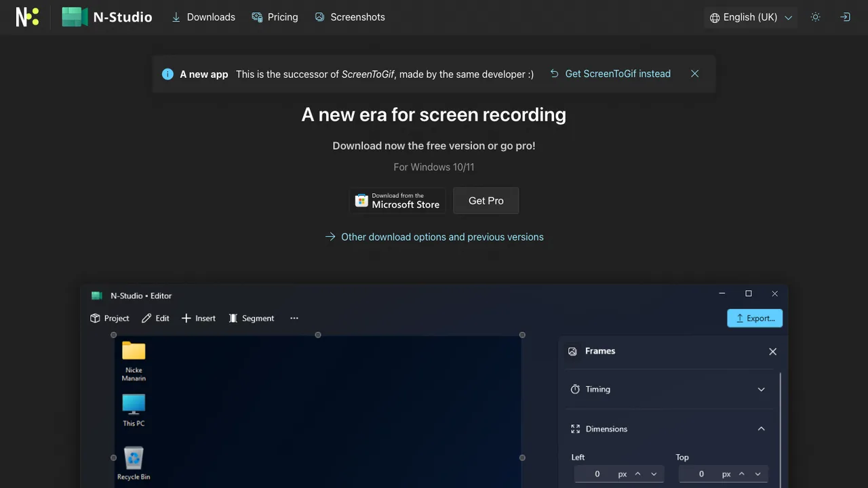This screenshot has height=488, width=868.
Task: Click the Export button
Action: click(x=755, y=318)
